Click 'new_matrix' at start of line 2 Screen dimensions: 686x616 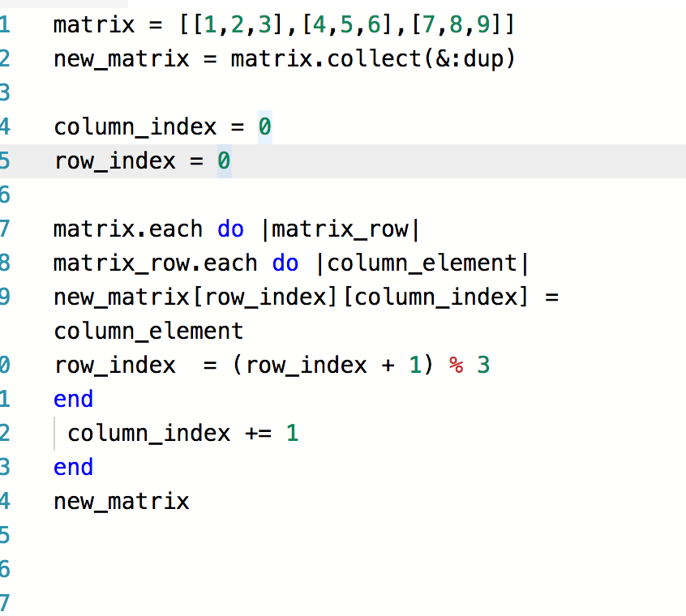tap(121, 59)
